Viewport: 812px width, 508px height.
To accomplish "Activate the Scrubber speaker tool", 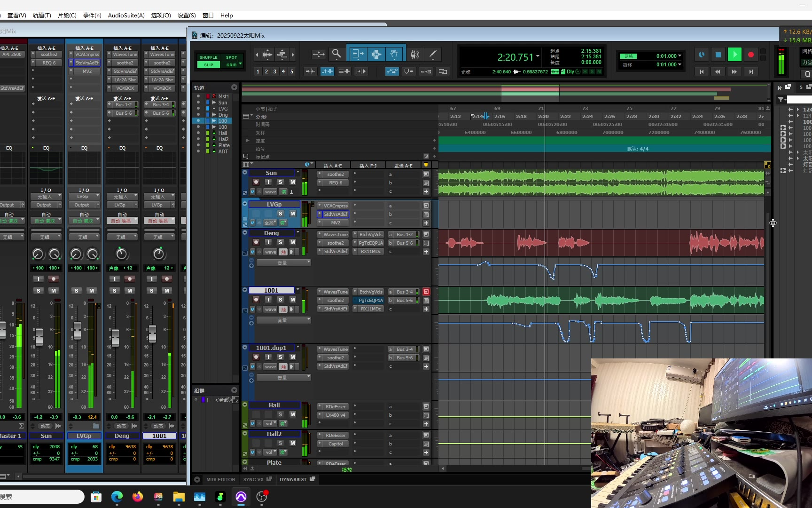I will pyautogui.click(x=414, y=54).
